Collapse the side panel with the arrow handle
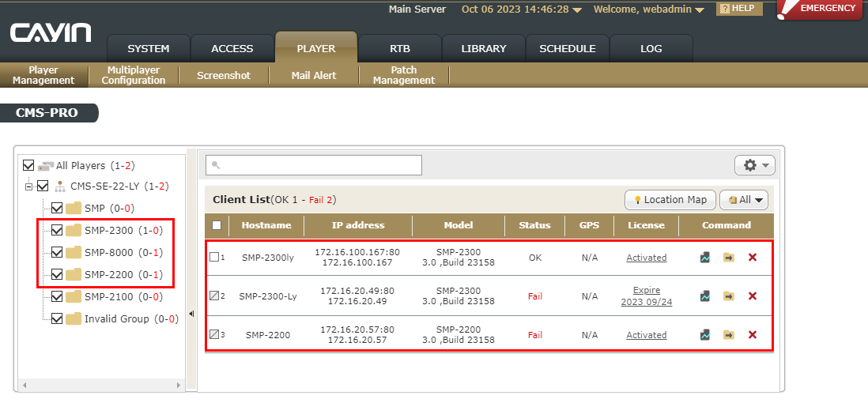 (x=191, y=314)
